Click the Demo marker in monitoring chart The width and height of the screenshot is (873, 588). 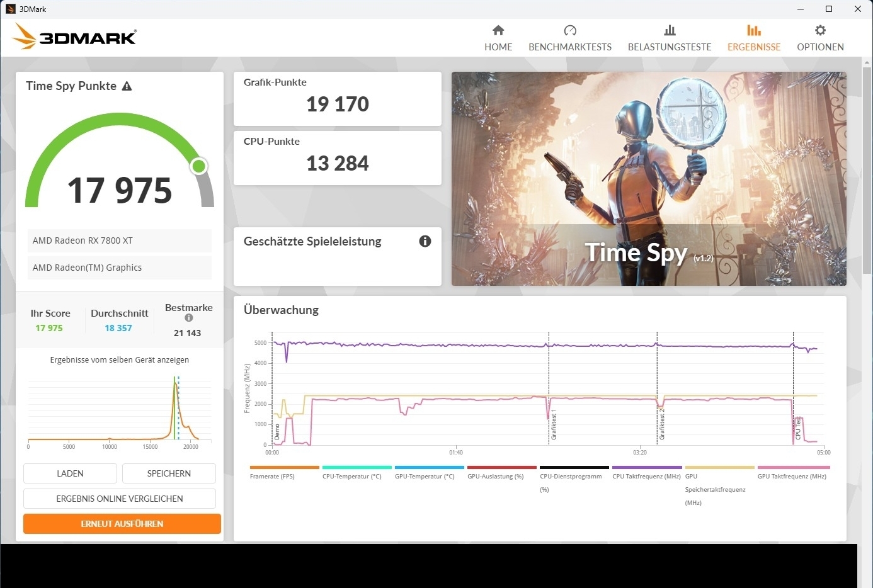(x=277, y=432)
